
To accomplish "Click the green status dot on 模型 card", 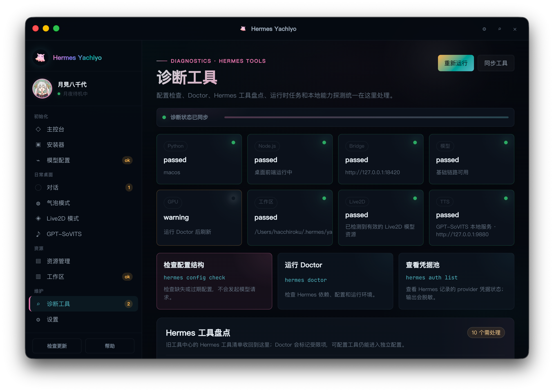I will coord(506,143).
